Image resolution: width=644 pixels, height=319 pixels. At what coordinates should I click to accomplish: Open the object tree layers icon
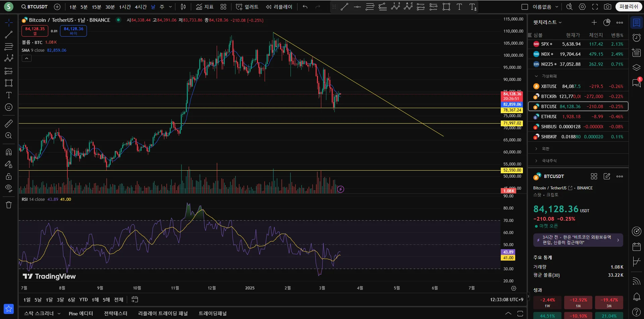click(x=636, y=67)
